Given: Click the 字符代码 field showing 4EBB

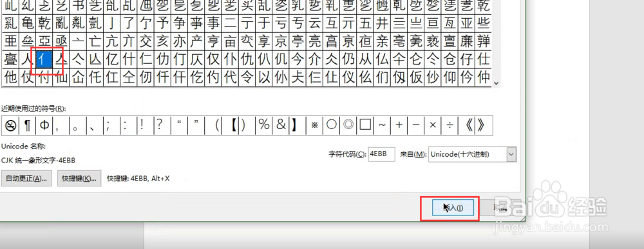Looking at the screenshot, I should (x=382, y=154).
